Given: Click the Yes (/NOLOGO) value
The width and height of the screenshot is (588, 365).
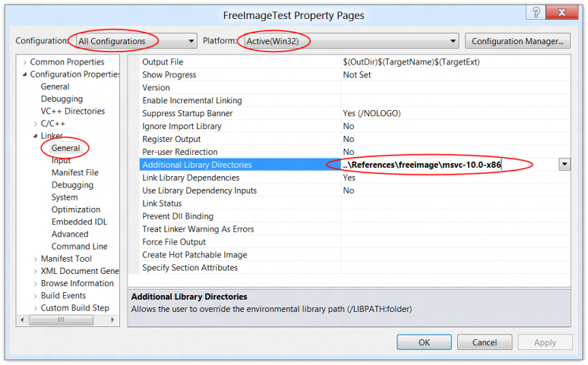Looking at the screenshot, I should pos(371,113).
